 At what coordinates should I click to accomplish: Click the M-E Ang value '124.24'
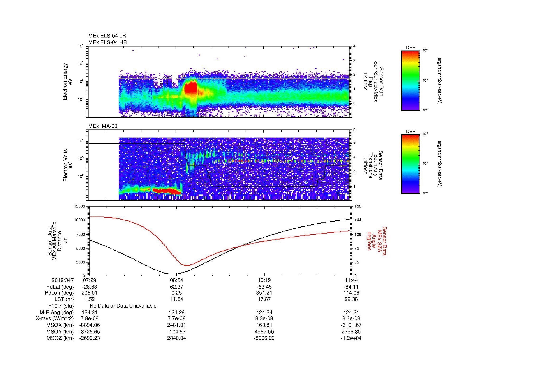click(x=264, y=313)
